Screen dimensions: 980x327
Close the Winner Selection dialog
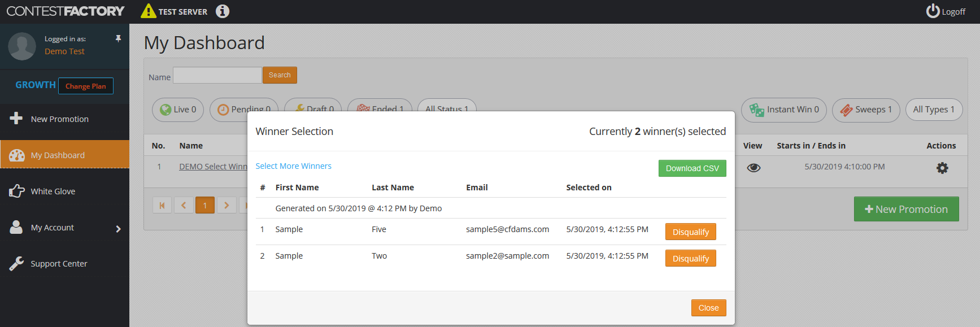(x=708, y=308)
